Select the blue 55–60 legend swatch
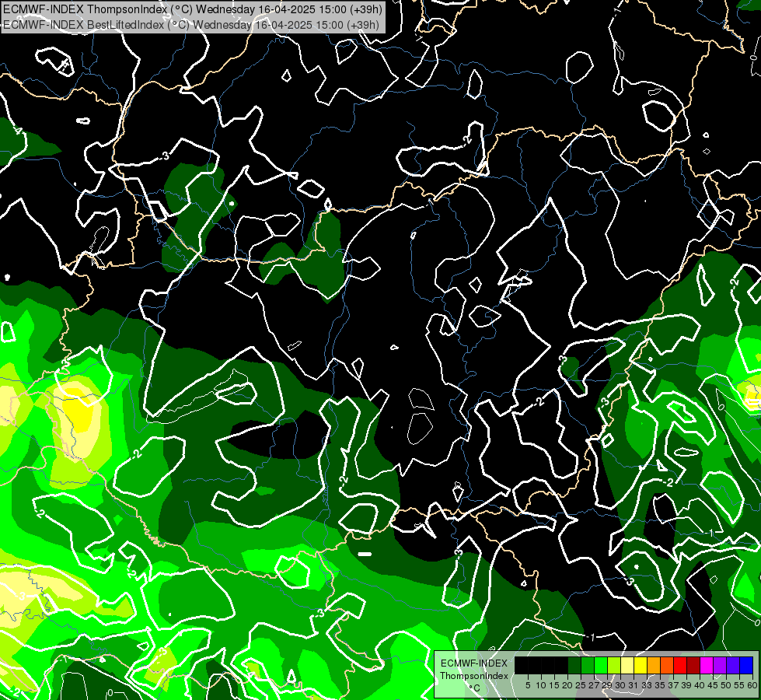 (x=746, y=666)
